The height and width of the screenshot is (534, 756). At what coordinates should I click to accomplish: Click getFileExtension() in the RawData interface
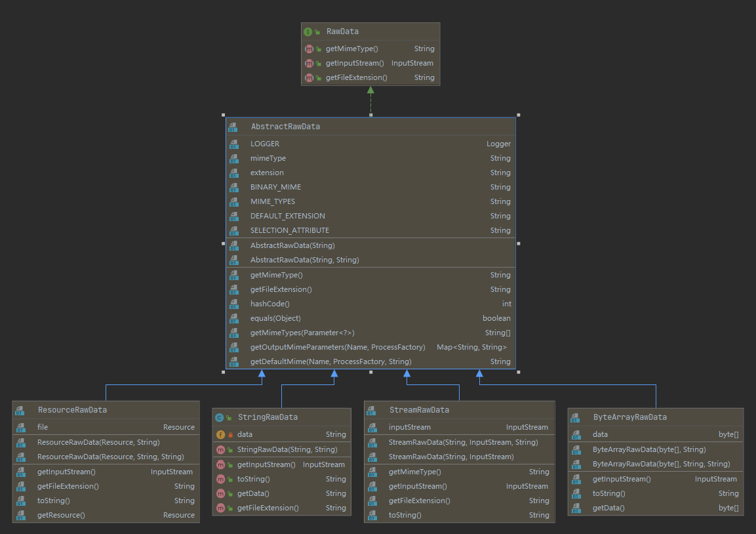(356, 77)
